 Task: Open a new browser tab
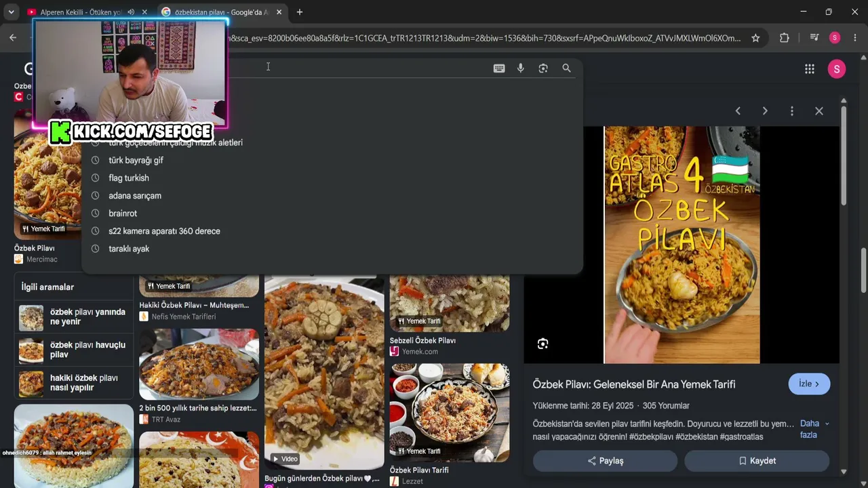(x=300, y=12)
